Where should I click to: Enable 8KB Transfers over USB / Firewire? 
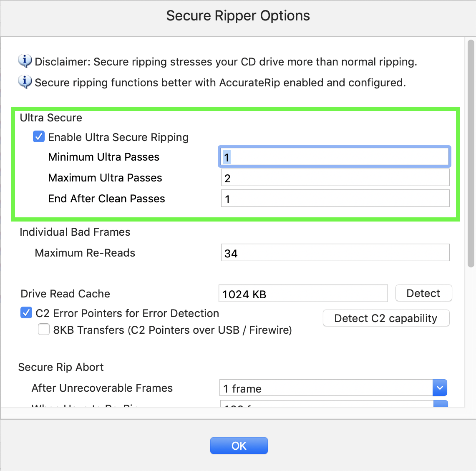(x=44, y=329)
